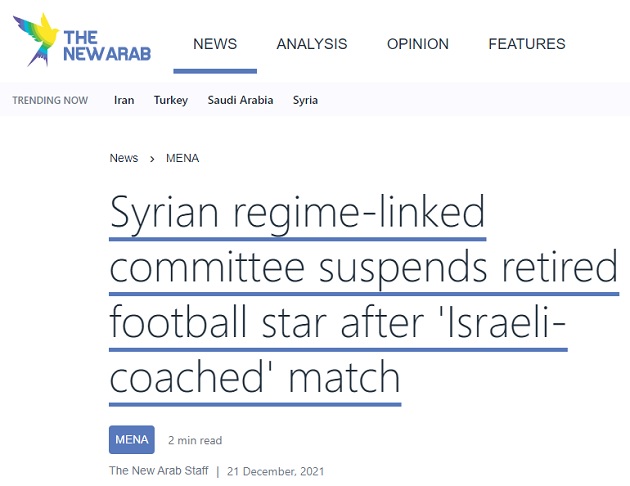630x486 pixels.
Task: Click The New Arab site name text
Action: (x=106, y=45)
